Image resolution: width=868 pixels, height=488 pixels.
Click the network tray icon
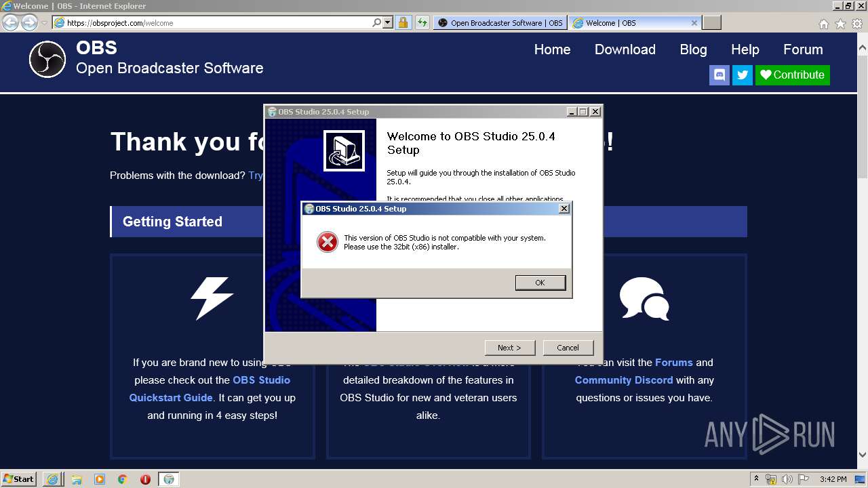pos(771,479)
